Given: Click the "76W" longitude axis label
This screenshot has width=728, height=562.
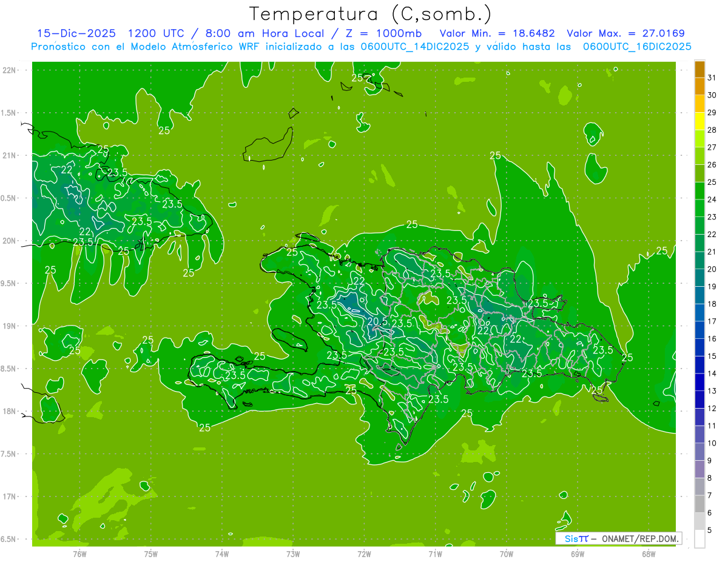Looking at the screenshot, I should pyautogui.click(x=79, y=553).
